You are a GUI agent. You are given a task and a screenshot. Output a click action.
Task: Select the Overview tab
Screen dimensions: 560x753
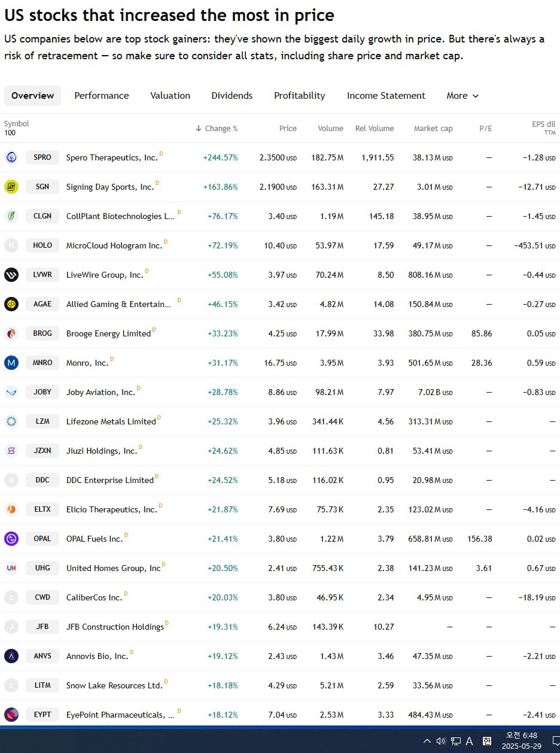(32, 96)
